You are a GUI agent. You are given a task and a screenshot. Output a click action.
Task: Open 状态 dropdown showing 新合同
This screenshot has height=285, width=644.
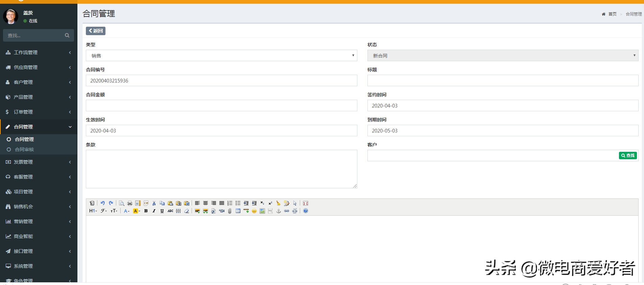coord(503,55)
